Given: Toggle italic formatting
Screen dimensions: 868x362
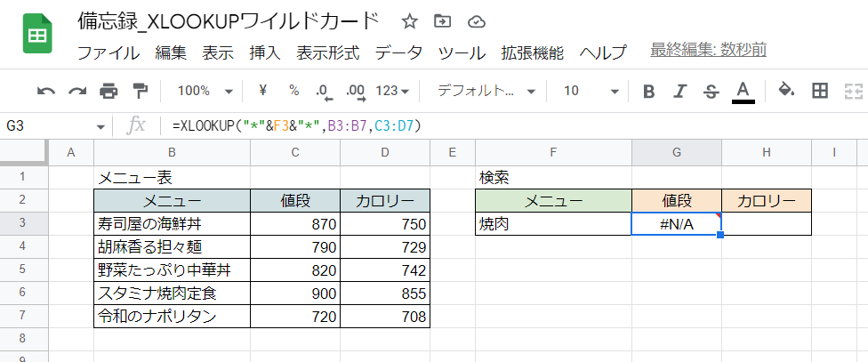Looking at the screenshot, I should [x=680, y=91].
